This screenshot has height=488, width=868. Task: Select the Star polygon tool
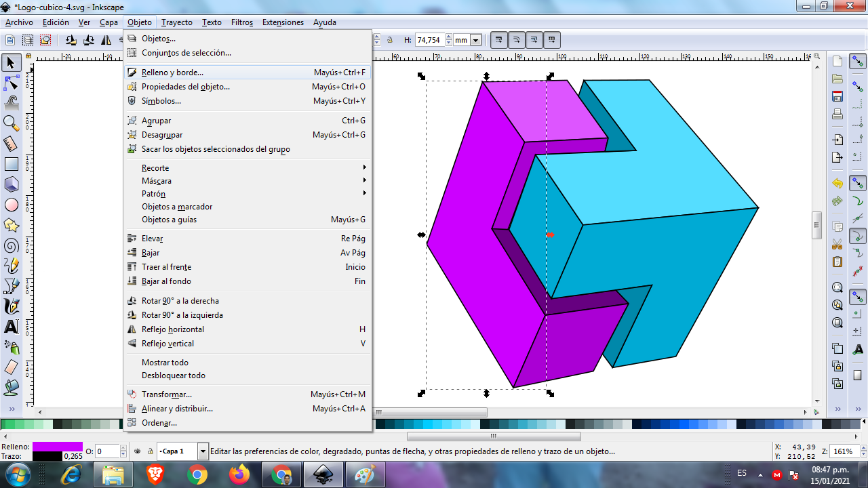11,225
